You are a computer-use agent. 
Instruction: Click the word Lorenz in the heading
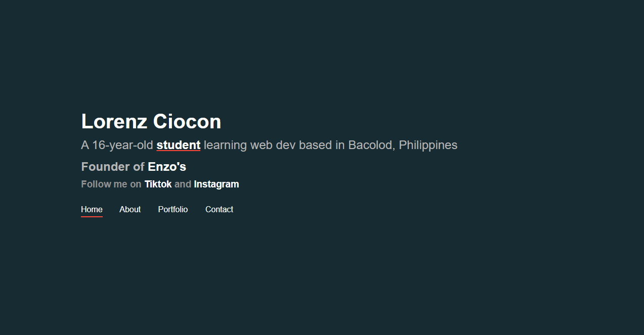(114, 122)
